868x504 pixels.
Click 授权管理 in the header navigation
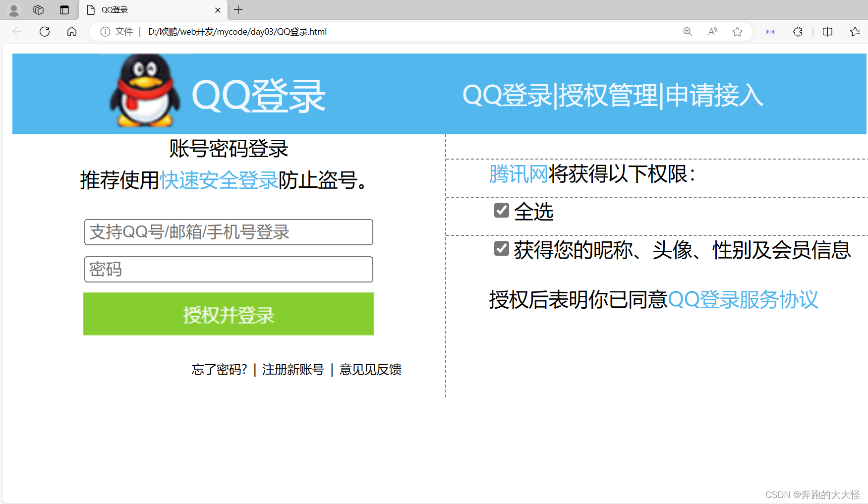point(608,95)
